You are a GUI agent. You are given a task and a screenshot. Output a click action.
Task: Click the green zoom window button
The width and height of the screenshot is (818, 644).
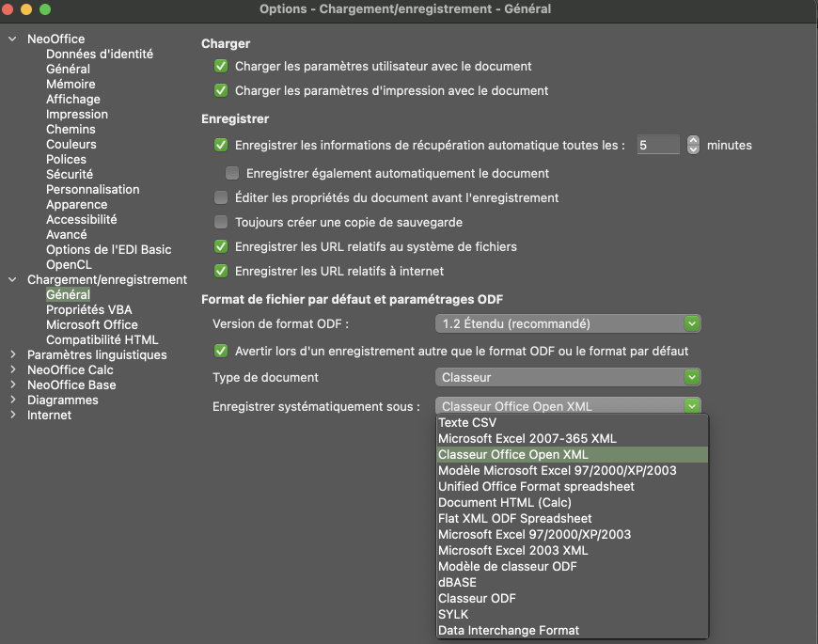tap(45, 8)
